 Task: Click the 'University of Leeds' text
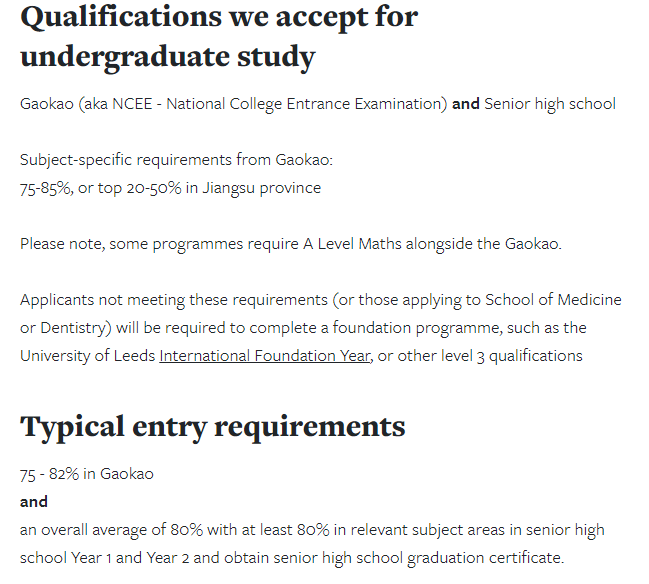point(87,356)
